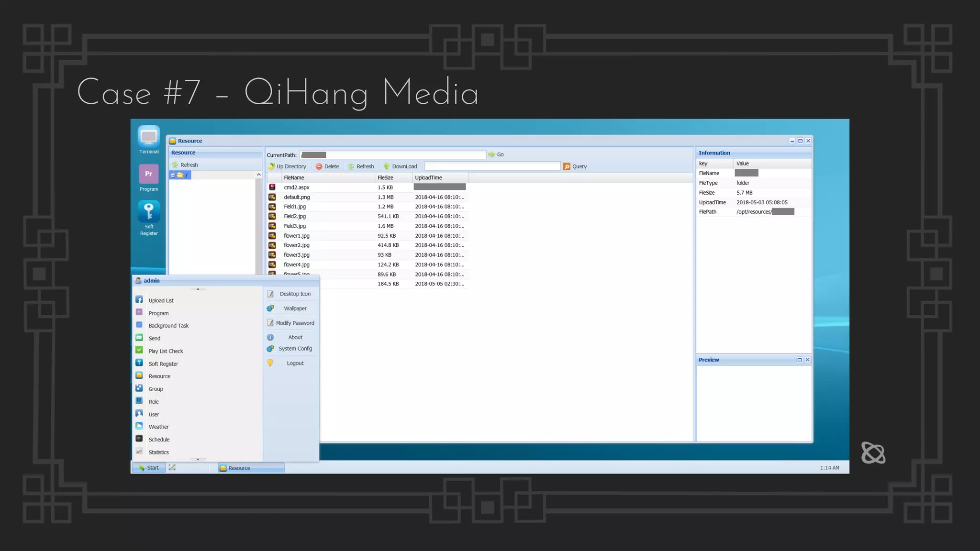The height and width of the screenshot is (551, 980).
Task: Sort by the FileName column header
Action: pyautogui.click(x=328, y=177)
